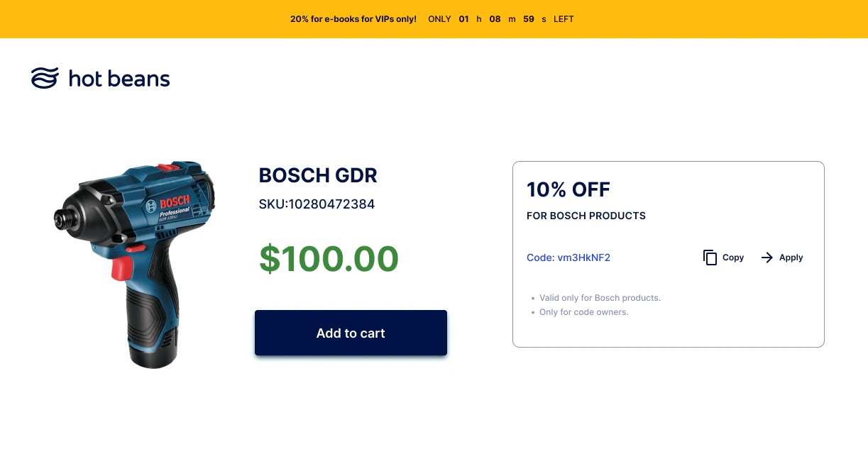Screen dimensions: 868x459
Task: Select the BOSCH GDR product title
Action: click(318, 175)
